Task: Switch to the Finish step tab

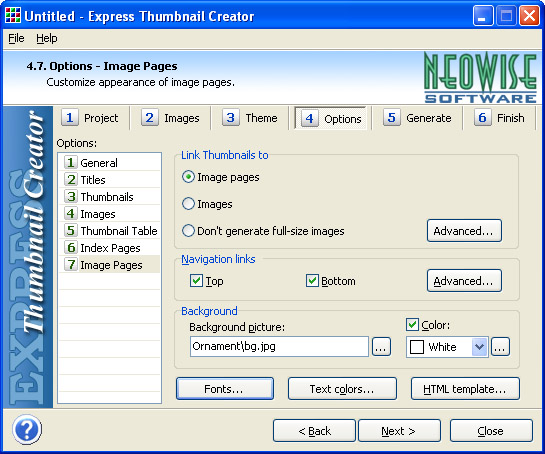Action: (x=500, y=118)
